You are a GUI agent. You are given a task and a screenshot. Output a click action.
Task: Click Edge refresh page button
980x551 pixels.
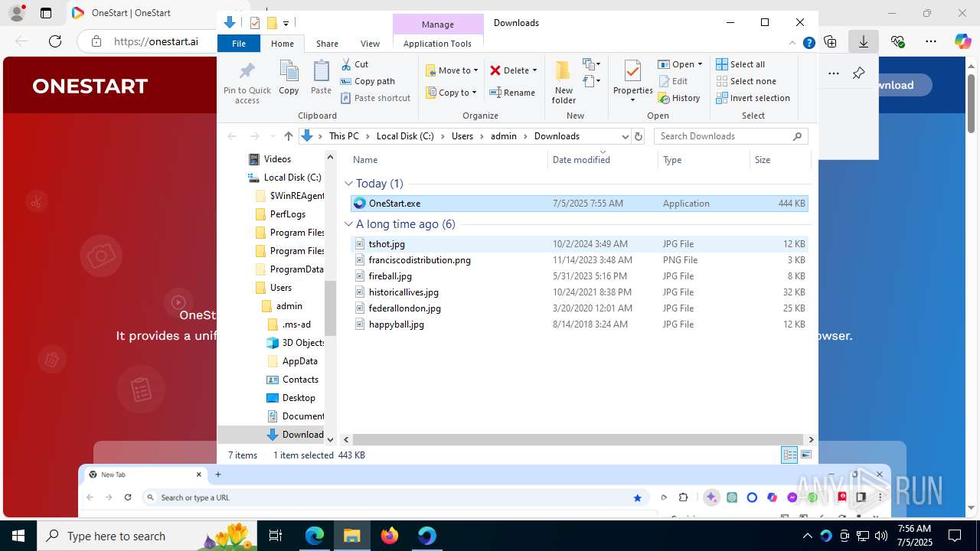click(55, 41)
